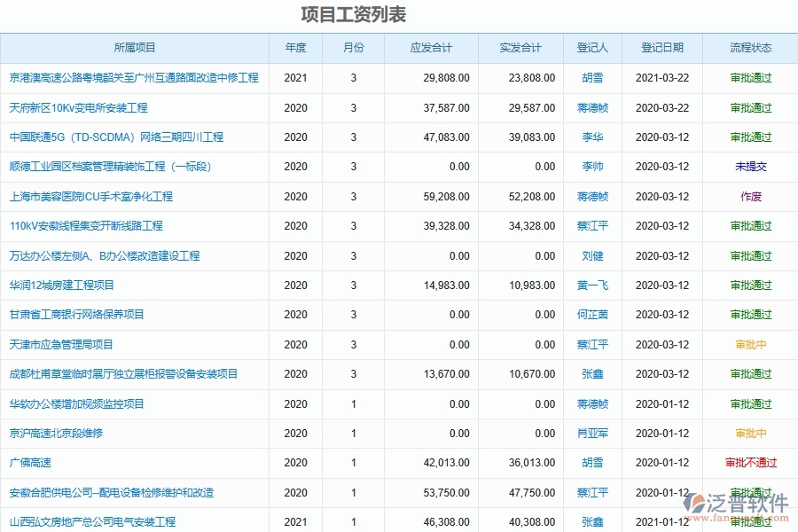This screenshot has width=798, height=532.
Task: Click the red icon beside 京港澳高速 project
Action: pos(9,78)
